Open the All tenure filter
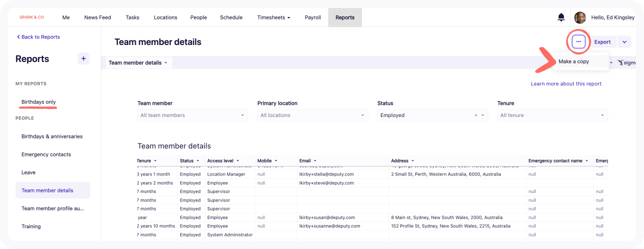The height and width of the screenshot is (249, 644). pos(553,115)
